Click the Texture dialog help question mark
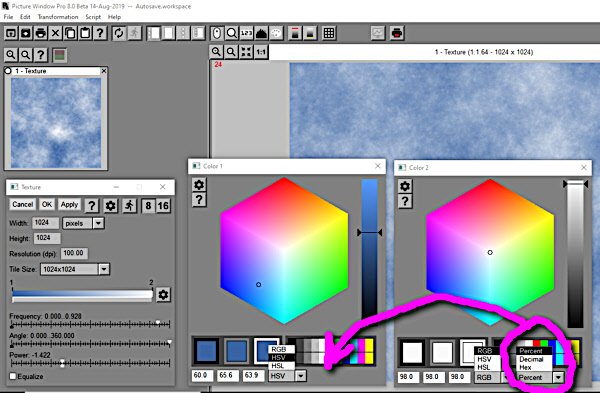600x393 pixels. point(92,205)
